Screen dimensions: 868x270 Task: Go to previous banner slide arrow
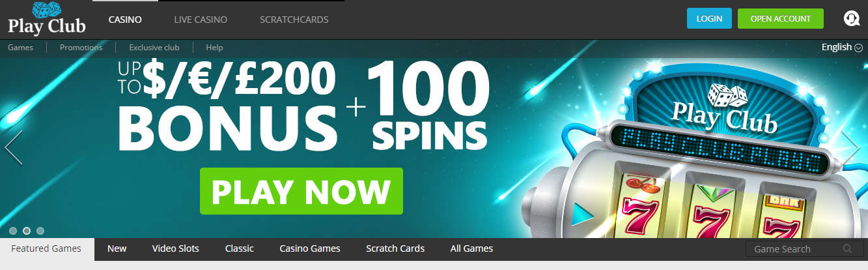point(14,147)
